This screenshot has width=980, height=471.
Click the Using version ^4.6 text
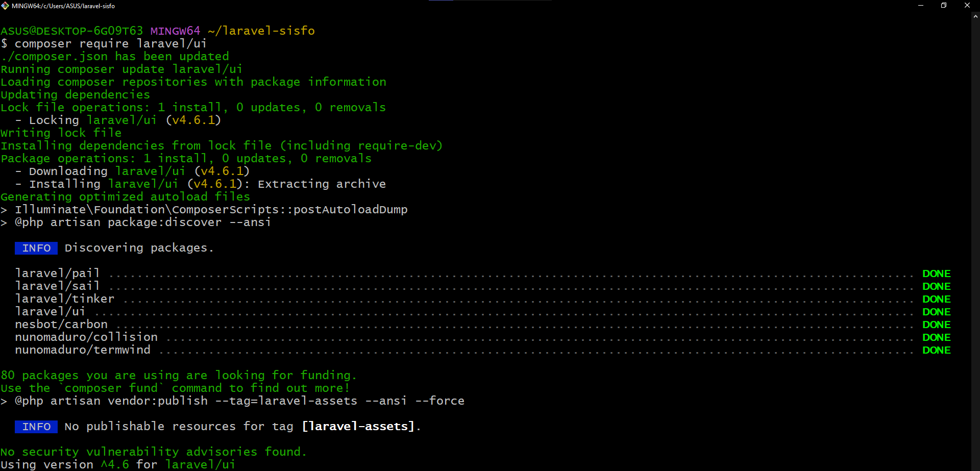coord(117,464)
